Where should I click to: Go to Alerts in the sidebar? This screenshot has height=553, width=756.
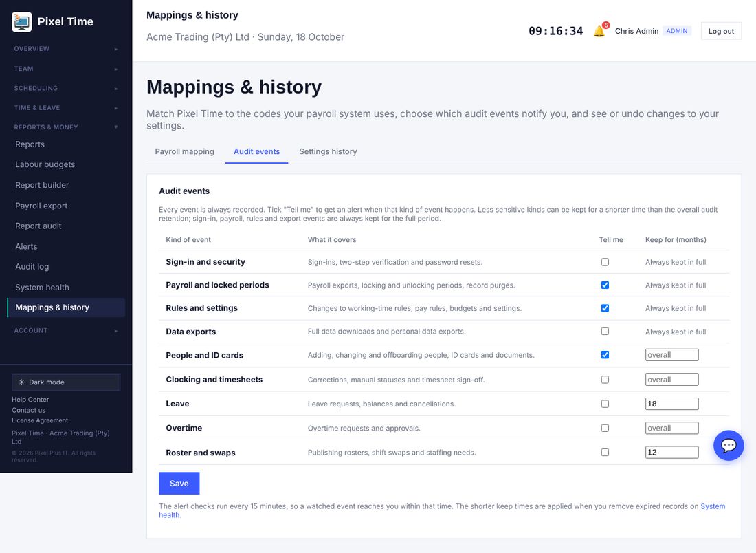pyautogui.click(x=66, y=247)
